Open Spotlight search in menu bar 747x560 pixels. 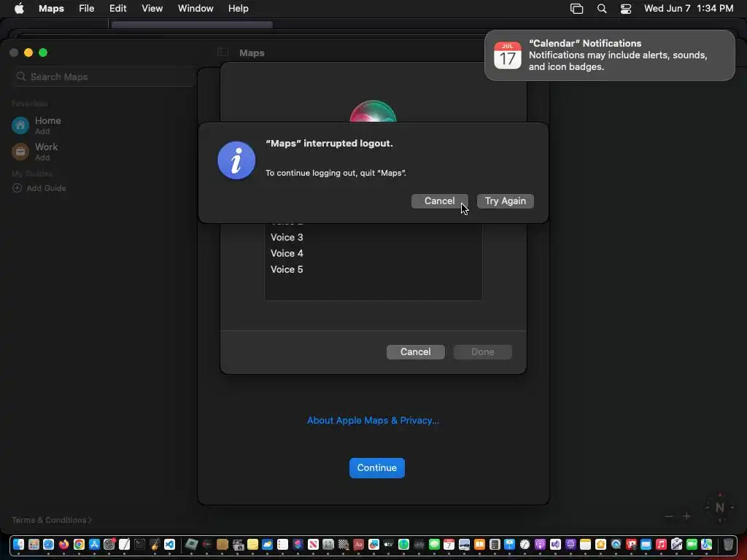[602, 9]
